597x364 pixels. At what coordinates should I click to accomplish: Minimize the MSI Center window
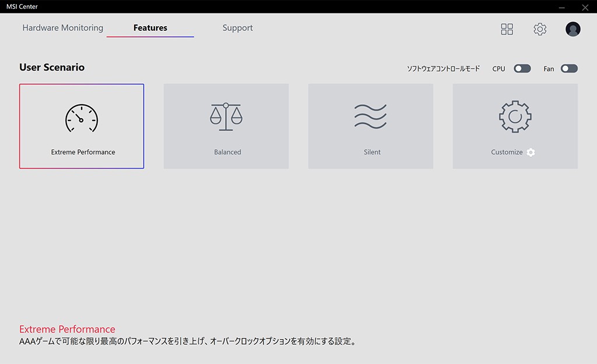coord(561,7)
